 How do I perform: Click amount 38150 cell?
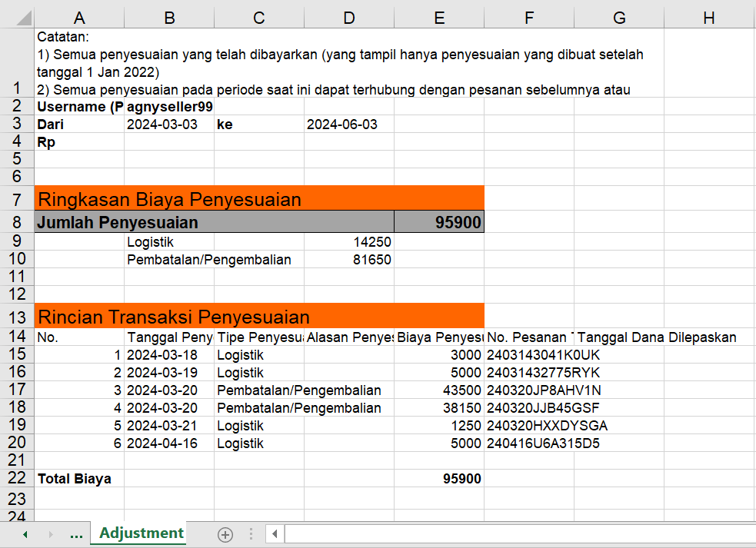tap(439, 408)
